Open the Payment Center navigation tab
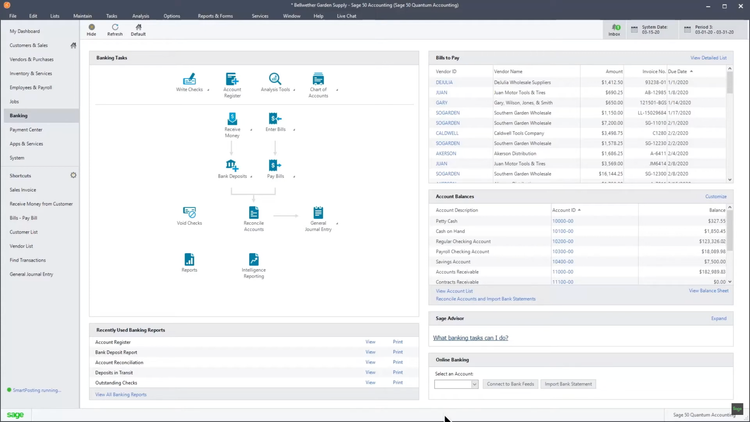 click(x=26, y=130)
